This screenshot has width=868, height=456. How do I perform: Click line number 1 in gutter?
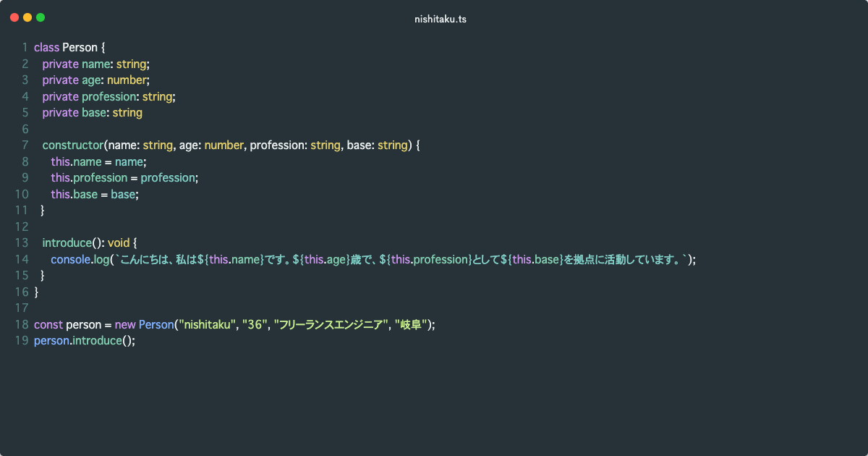pyautogui.click(x=25, y=48)
